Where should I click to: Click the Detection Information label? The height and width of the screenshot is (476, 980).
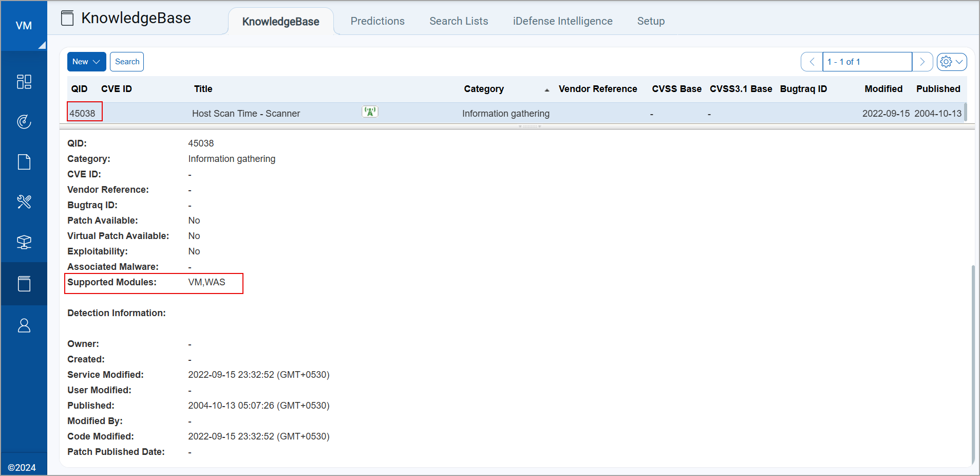[x=117, y=313]
